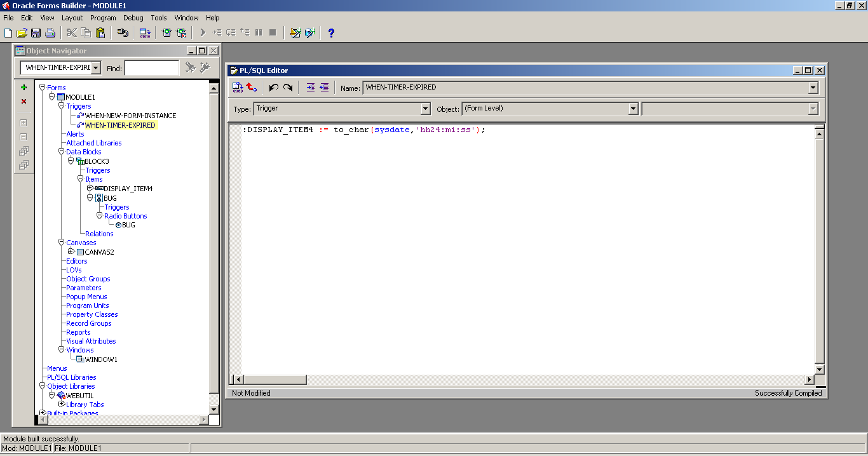Screen dimensions: 868x456
Task: Click the Compile PL/SQL icon in editor
Action: pos(238,88)
